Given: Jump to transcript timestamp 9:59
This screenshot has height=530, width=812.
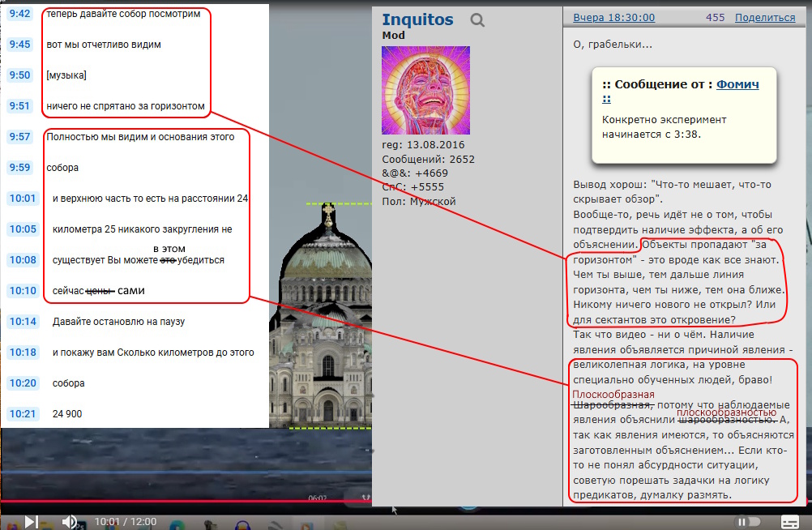Looking at the screenshot, I should point(19,167).
